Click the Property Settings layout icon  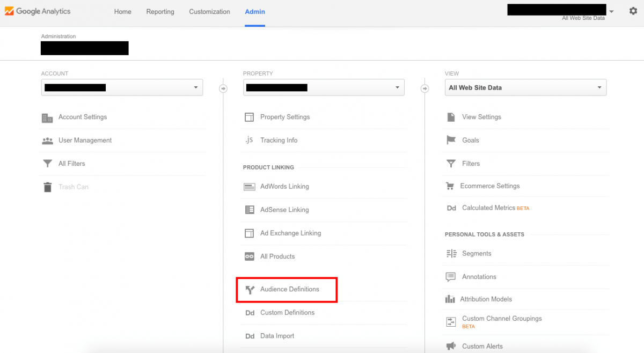249,117
